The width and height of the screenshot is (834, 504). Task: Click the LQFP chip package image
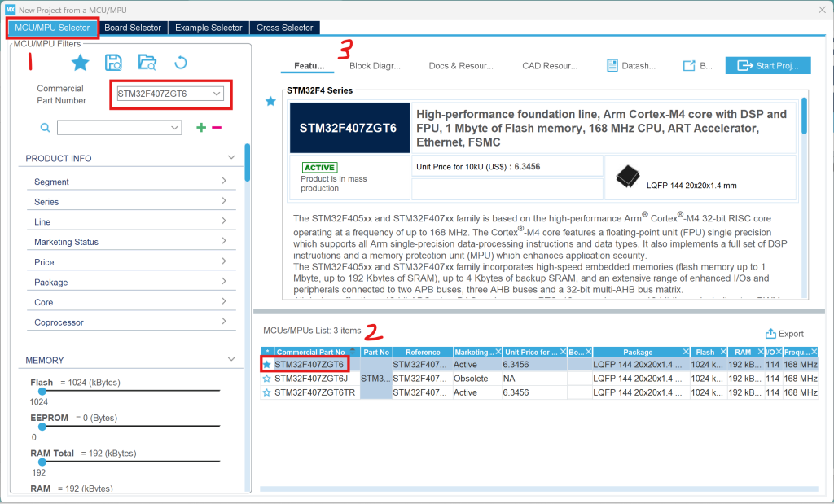628,177
